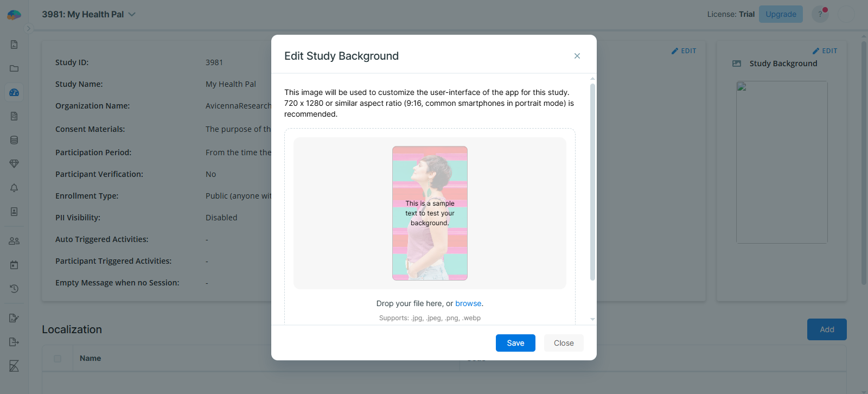Open notifications bell in sidebar
The image size is (868, 394).
pos(14,188)
